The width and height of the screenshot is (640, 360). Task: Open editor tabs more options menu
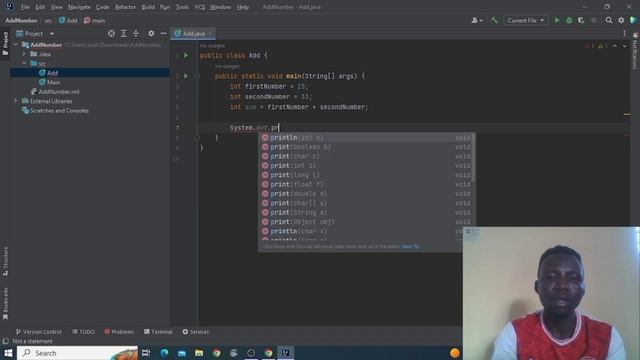pyautogui.click(x=624, y=33)
